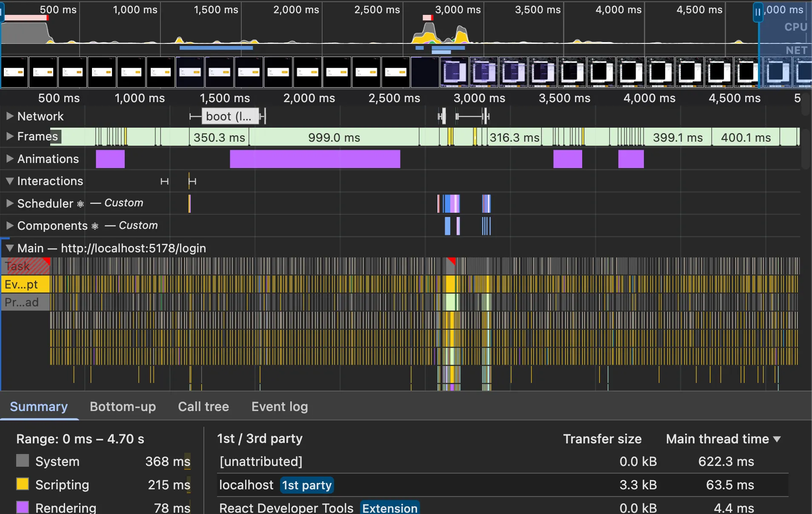This screenshot has height=514, width=812.
Task: Click the Transfer size column header
Action: (x=602, y=439)
